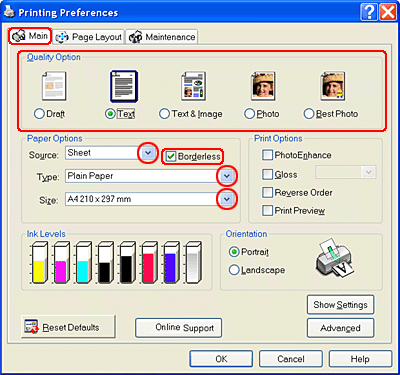This screenshot has height=375, width=400.
Task: Click the magenta ink level indicator
Action: pos(62,263)
